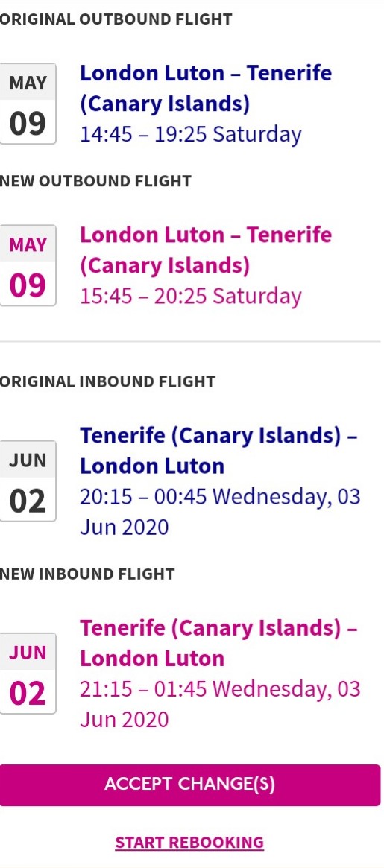Click the original inbound JUN 02 calendar icon

point(28,481)
